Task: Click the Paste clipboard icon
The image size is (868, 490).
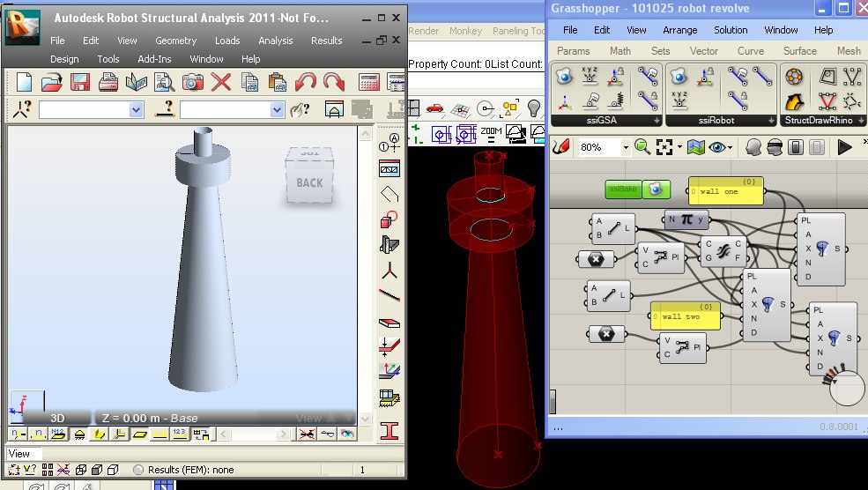Action: (x=278, y=83)
